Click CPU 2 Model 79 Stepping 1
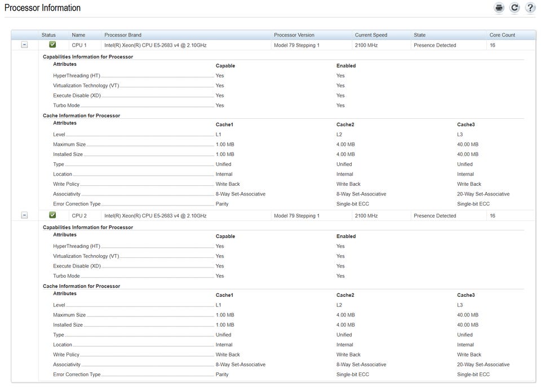 297,216
